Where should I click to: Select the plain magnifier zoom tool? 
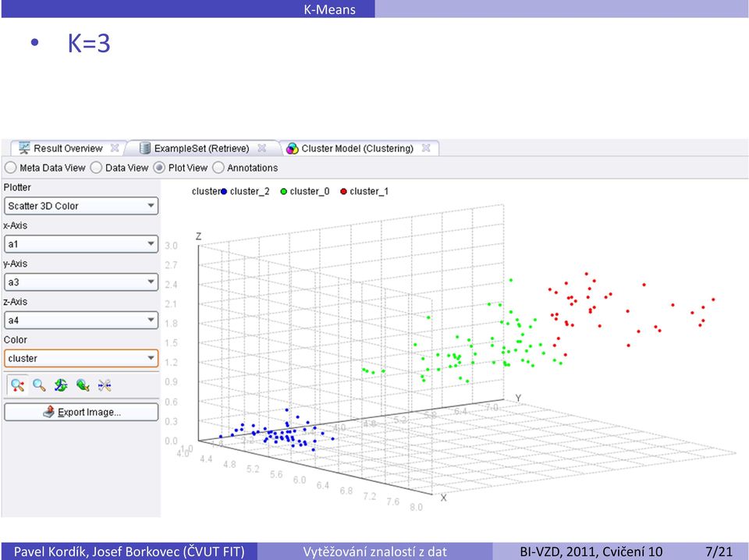39,385
